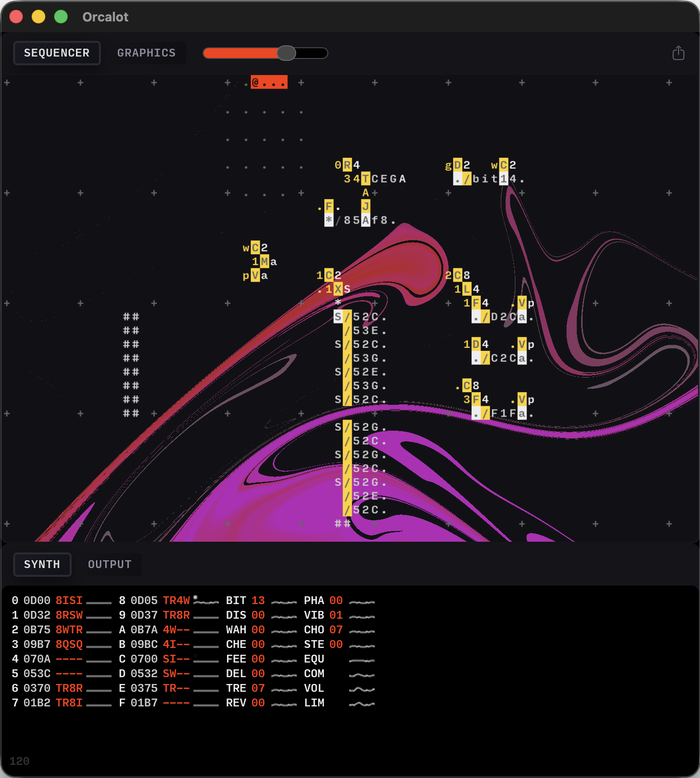Click the share export icon

[x=678, y=53]
